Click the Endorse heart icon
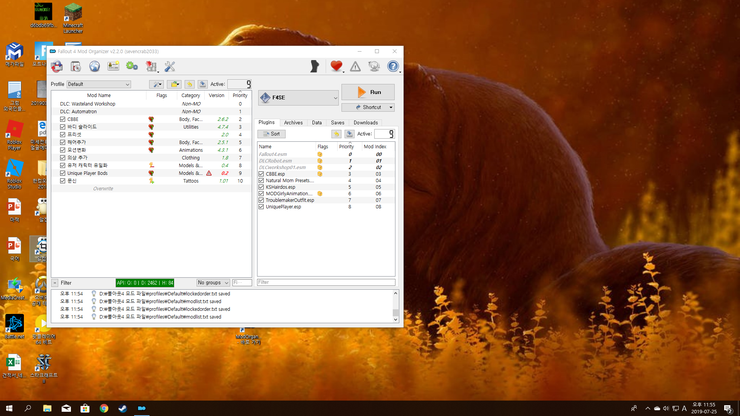 [x=336, y=66]
